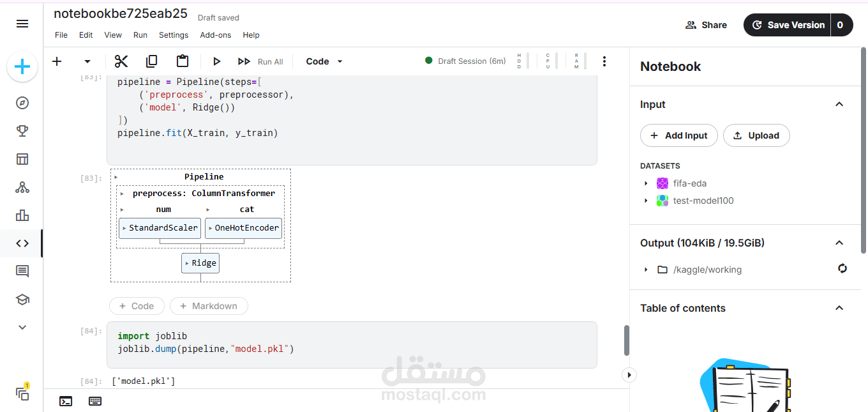Screen dimensions: 868x412
Task: Paste a cell with the clipboard icon
Action: click(183, 61)
